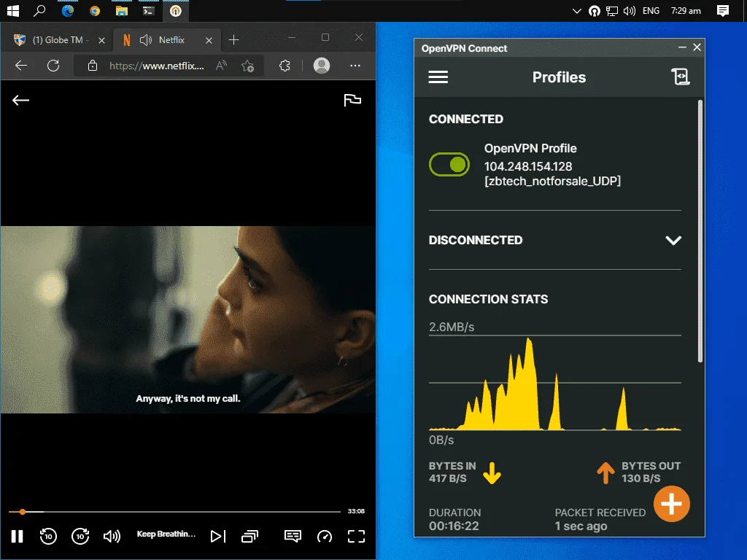This screenshot has width=747, height=560.
Task: Open OpenVPN hamburger menu
Action: 438,77
